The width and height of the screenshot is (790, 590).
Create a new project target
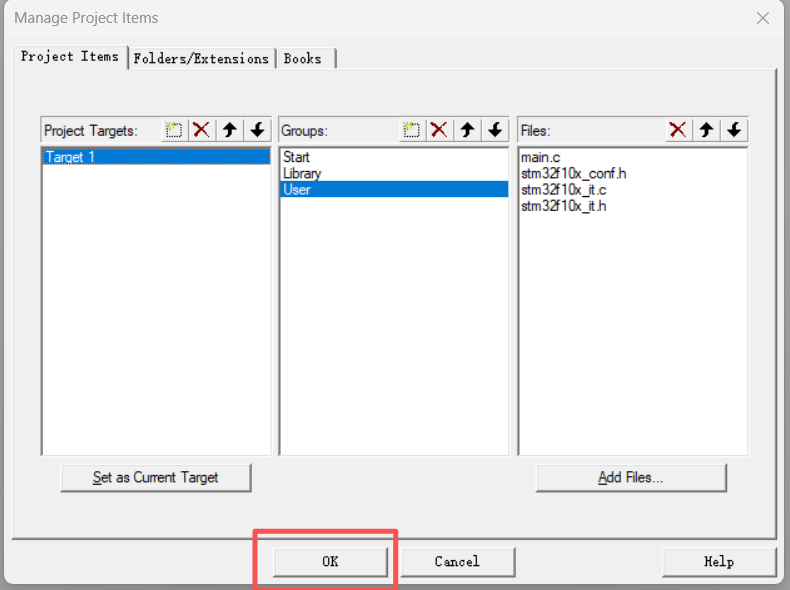coord(174,130)
